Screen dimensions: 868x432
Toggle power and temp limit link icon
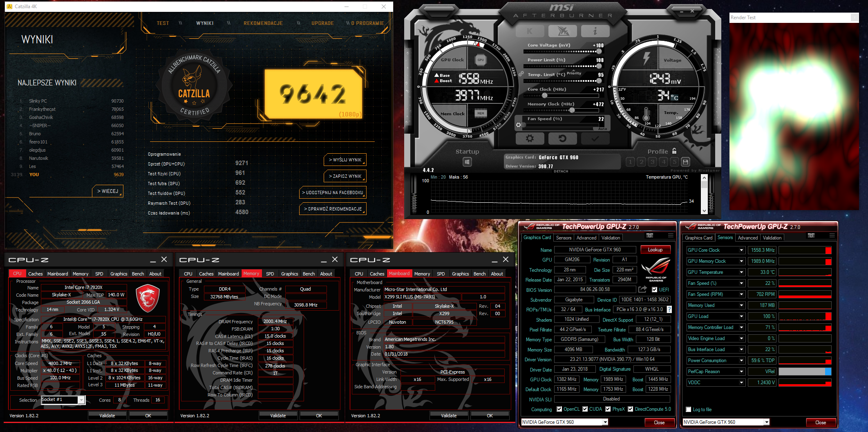521,74
